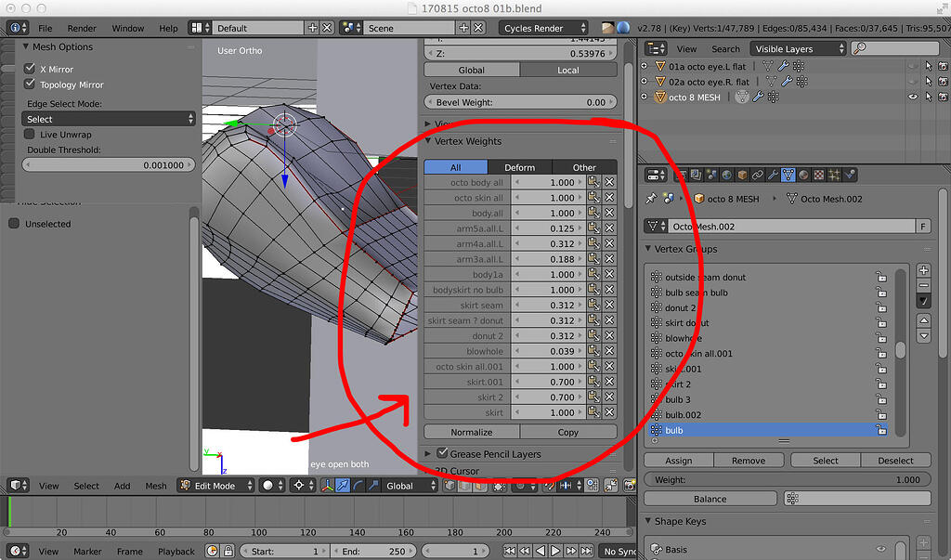The width and height of the screenshot is (951, 560).
Task: Open the Scene properties tab icon
Action: (711, 176)
